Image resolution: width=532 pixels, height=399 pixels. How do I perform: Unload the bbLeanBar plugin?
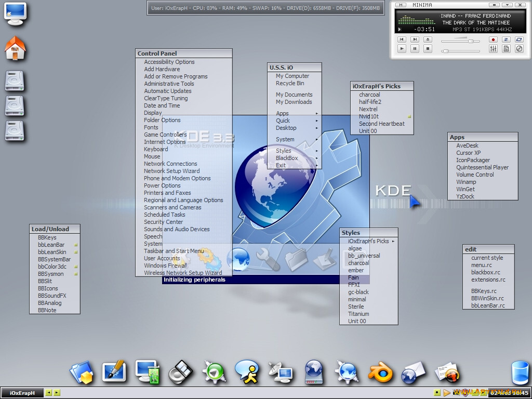pos(55,245)
